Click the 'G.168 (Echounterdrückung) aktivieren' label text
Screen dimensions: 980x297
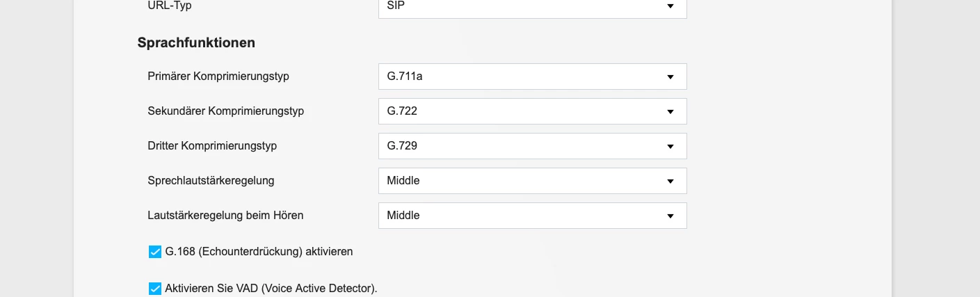click(259, 252)
